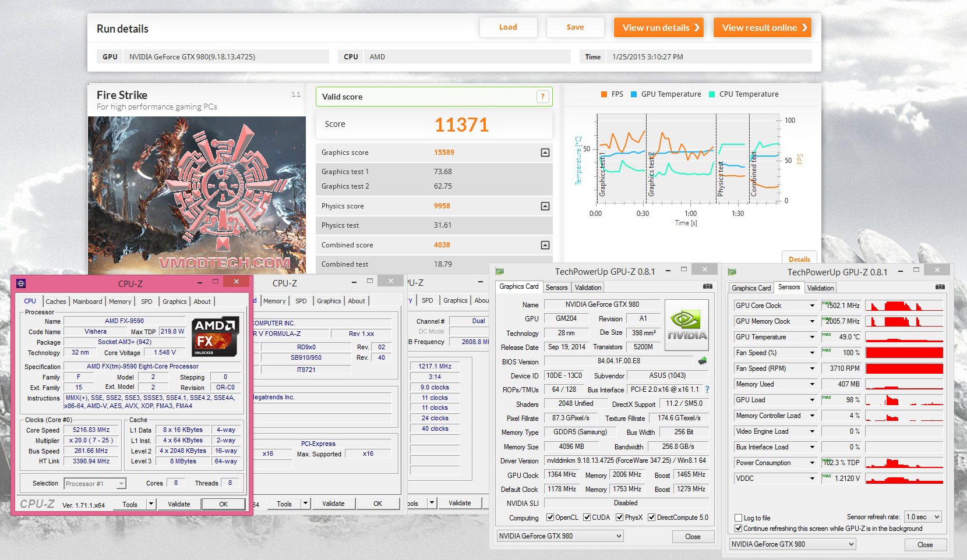Click the GPU-Z Sensors window title icon
Image resolution: width=967 pixels, height=560 pixels.
click(x=732, y=272)
